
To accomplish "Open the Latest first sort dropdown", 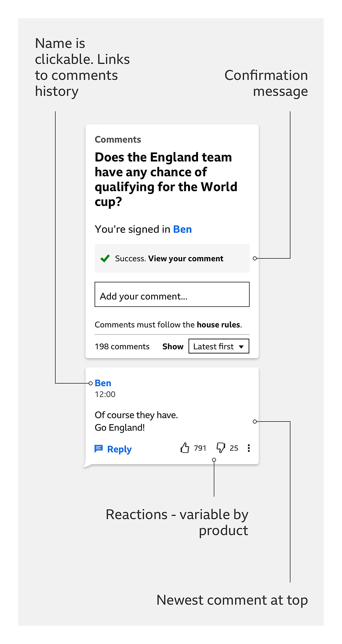I will [218, 346].
